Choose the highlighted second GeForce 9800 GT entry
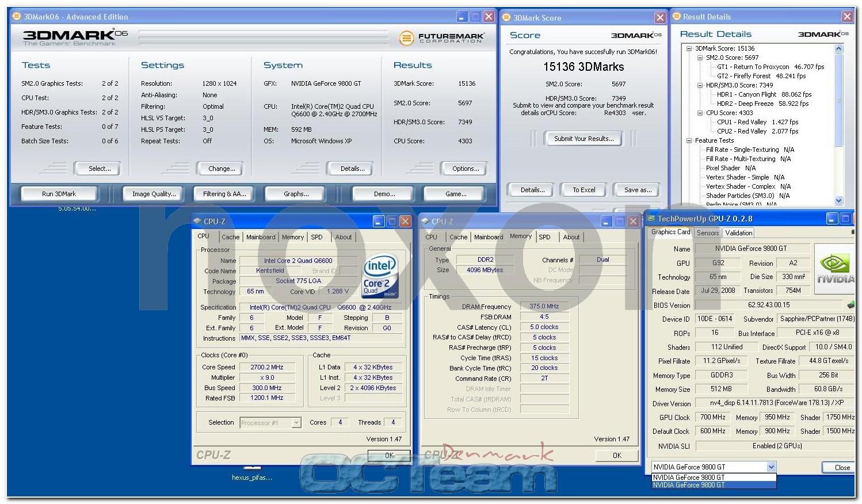This screenshot has width=862, height=504. tap(714, 485)
